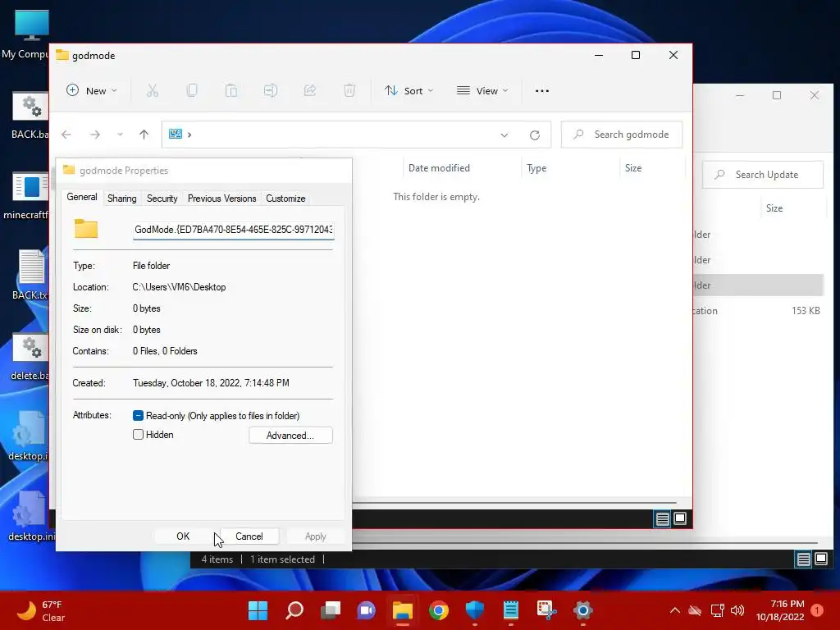Click the Cut scissors icon in toolbar
This screenshot has height=630, width=840.
[x=152, y=90]
